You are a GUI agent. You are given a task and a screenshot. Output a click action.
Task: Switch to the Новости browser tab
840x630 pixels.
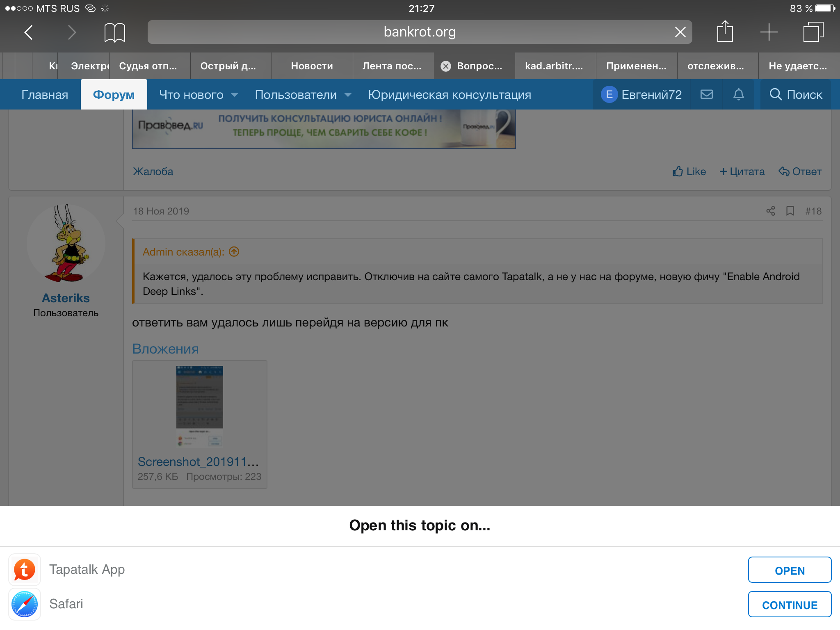[312, 66]
